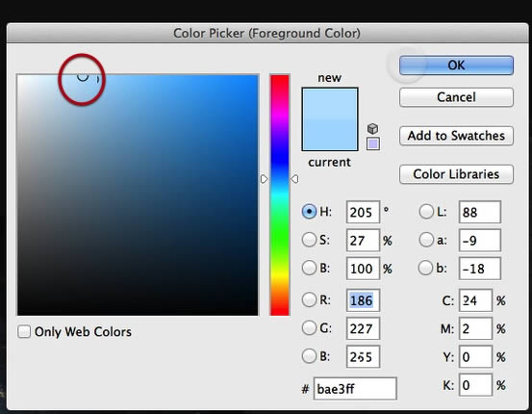Image resolution: width=532 pixels, height=414 pixels.
Task: Select the Lab a radio button
Action: 426,240
